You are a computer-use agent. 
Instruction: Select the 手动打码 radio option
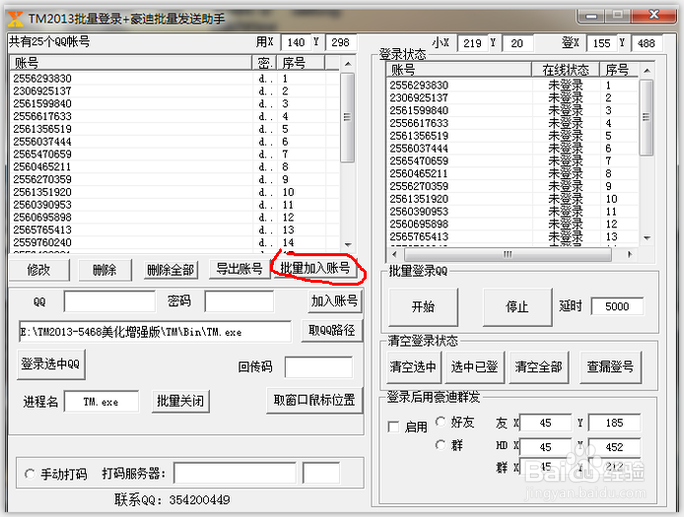(x=30, y=474)
